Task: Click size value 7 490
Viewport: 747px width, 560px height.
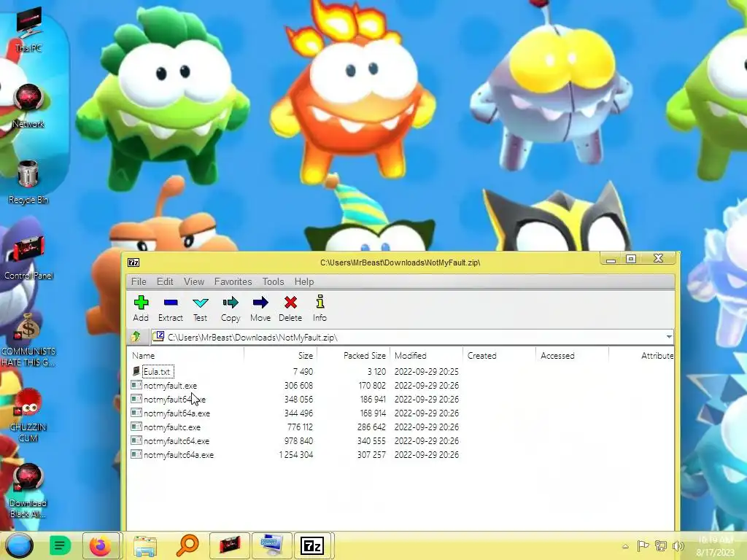Action: tap(303, 371)
